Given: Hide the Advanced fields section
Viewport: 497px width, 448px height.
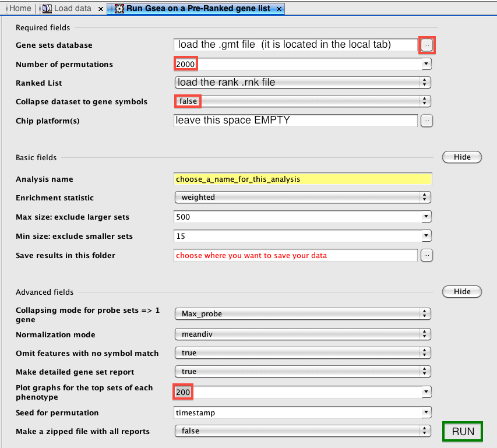Looking at the screenshot, I should [x=461, y=292].
